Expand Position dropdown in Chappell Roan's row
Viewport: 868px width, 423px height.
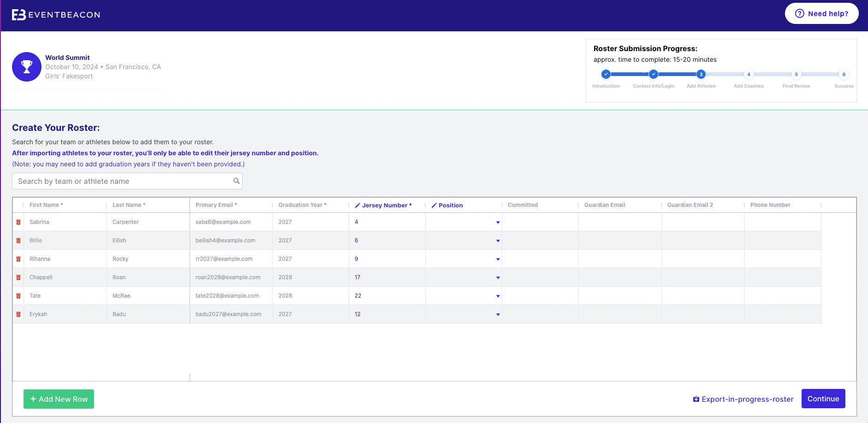(x=498, y=278)
